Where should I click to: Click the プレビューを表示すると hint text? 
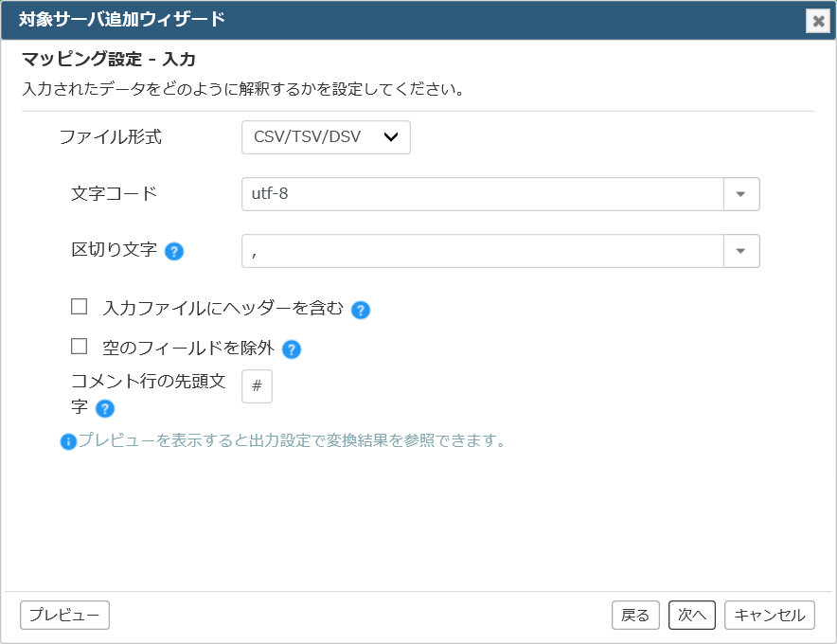coord(292,440)
